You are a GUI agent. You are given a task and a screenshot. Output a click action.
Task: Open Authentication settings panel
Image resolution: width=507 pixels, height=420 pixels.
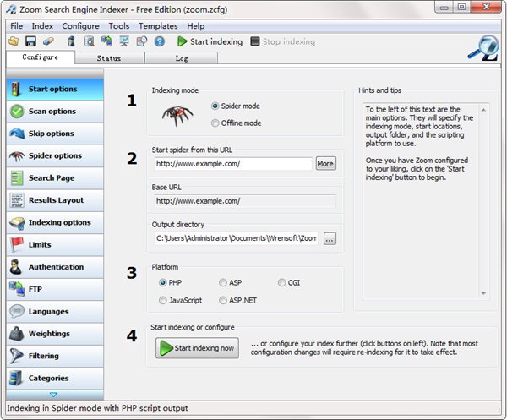(x=55, y=267)
